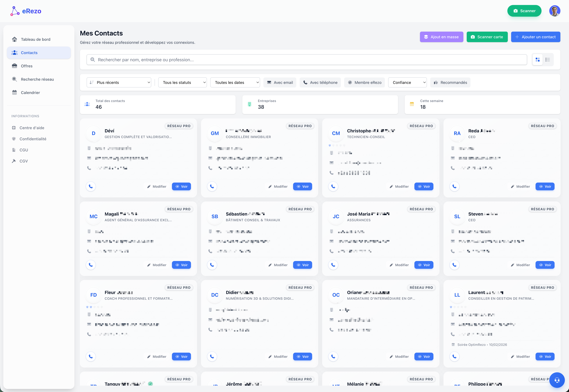Select the Recherche réseau magnifier icon
Image resolution: width=569 pixels, height=392 pixels.
pyautogui.click(x=15, y=79)
